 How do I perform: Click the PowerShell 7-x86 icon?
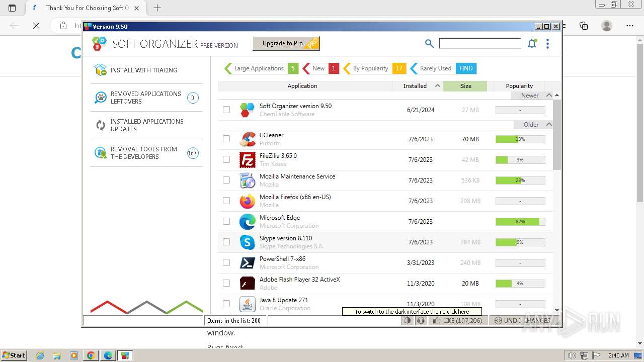[247, 262]
